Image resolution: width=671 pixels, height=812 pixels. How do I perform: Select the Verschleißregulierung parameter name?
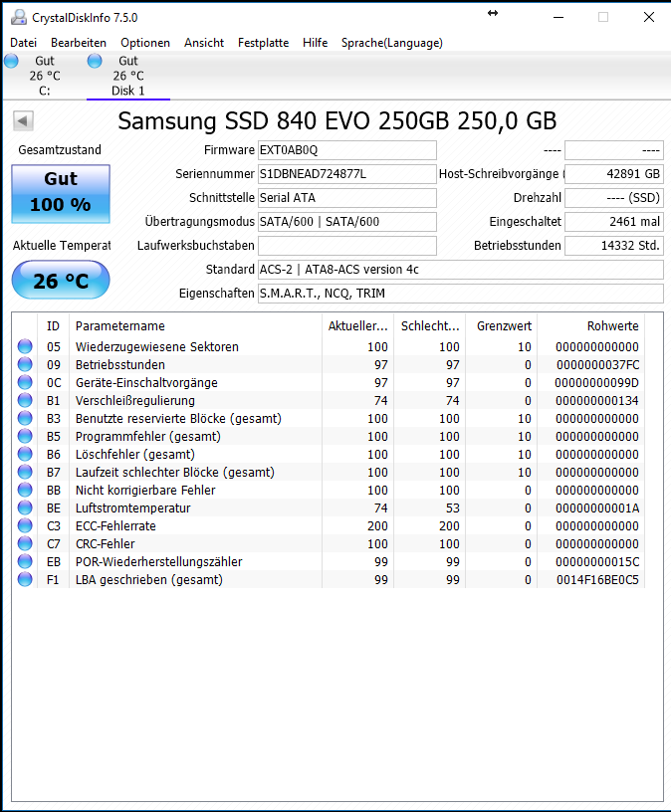pos(135,400)
